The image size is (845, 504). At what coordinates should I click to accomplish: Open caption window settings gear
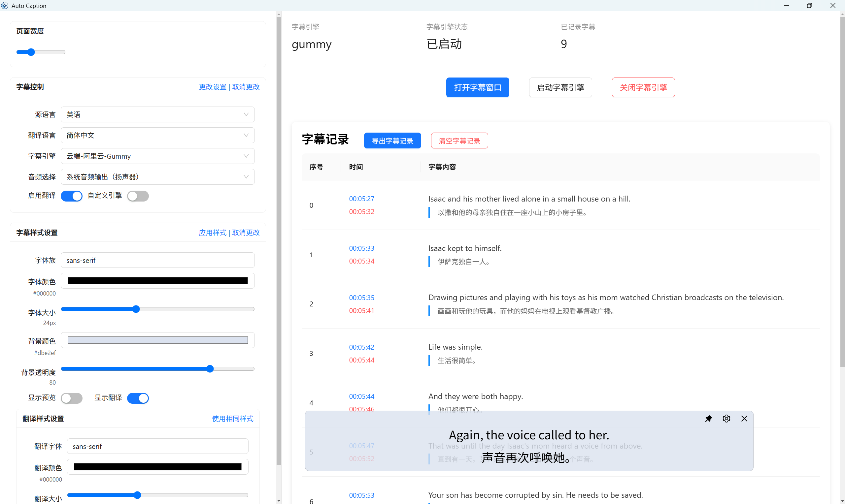point(726,419)
